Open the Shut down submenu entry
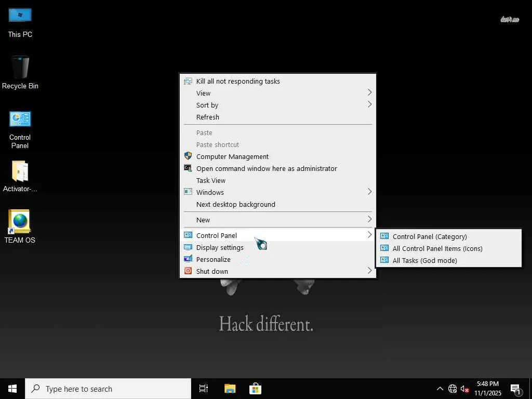Screen dimensions: 532x399 (x=277, y=271)
